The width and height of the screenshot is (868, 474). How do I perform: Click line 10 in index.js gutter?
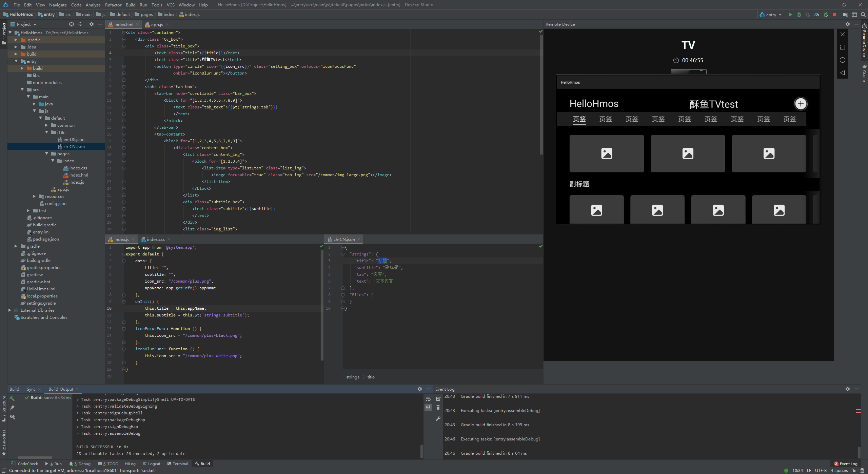pyautogui.click(x=109, y=308)
